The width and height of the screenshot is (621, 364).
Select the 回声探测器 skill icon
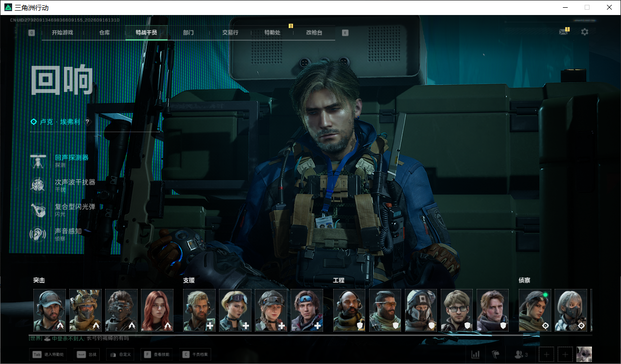coord(38,161)
